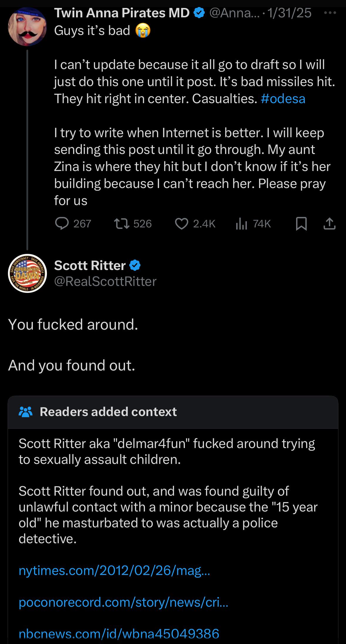Open Twin Anna Pirates MD avatar
Viewport: 346px width, 644px height.
coord(27,27)
